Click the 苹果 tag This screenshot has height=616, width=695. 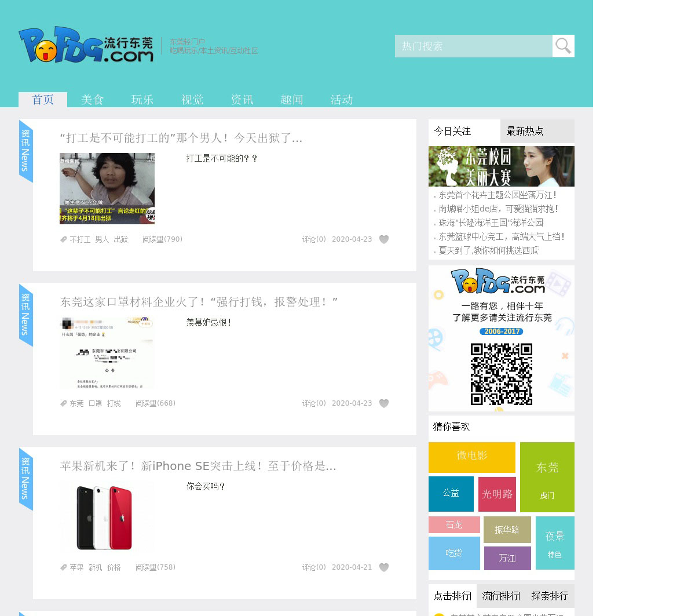[x=76, y=567]
